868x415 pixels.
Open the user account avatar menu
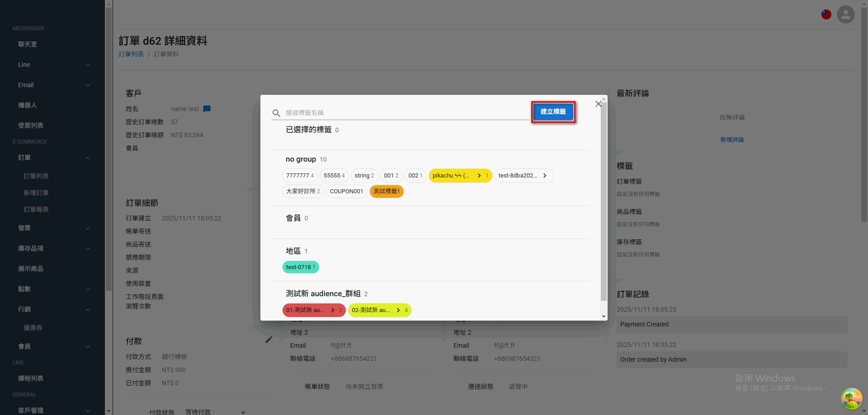coord(845,14)
